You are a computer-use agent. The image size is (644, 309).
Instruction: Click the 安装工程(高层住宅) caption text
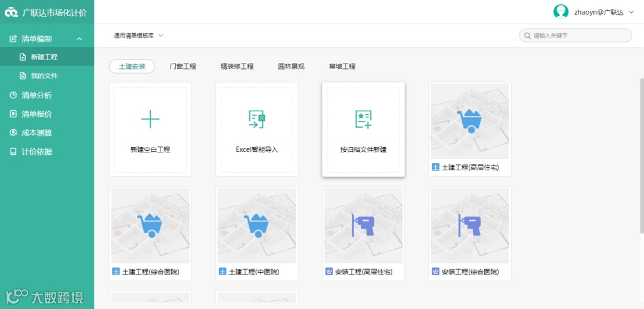click(x=364, y=271)
